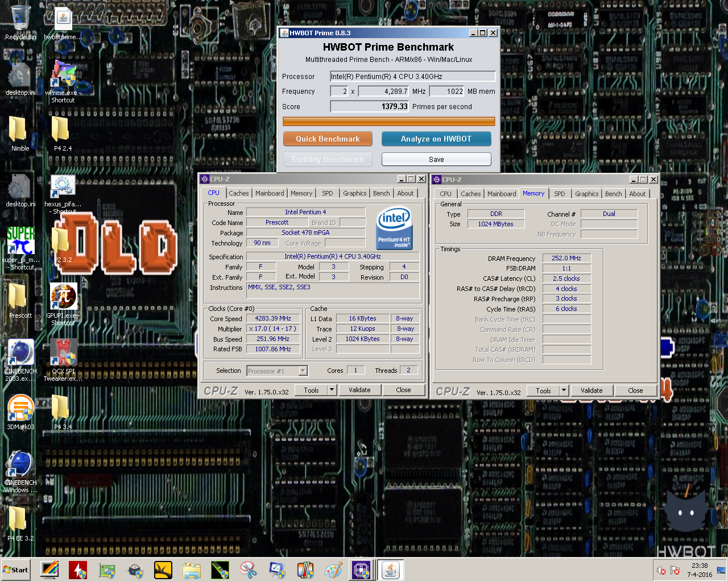Screen dimensions: 728x582
Task: Select the Nimble folder on desktop
Action: click(20, 134)
